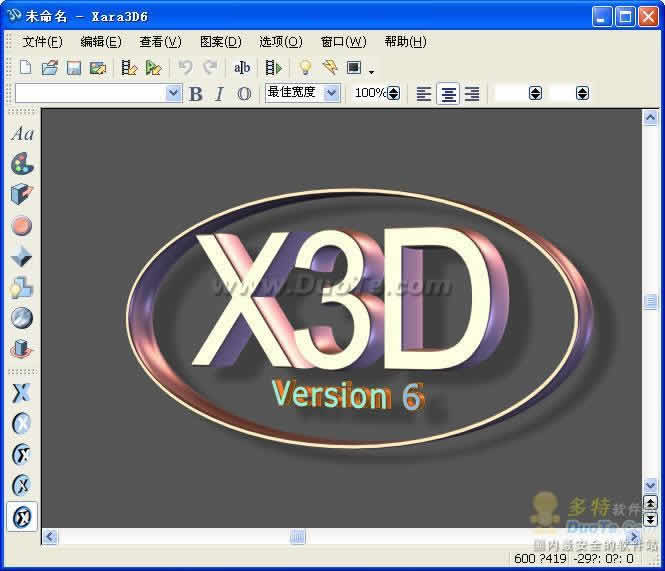
Task: Toggle bold text formatting
Action: point(196,94)
